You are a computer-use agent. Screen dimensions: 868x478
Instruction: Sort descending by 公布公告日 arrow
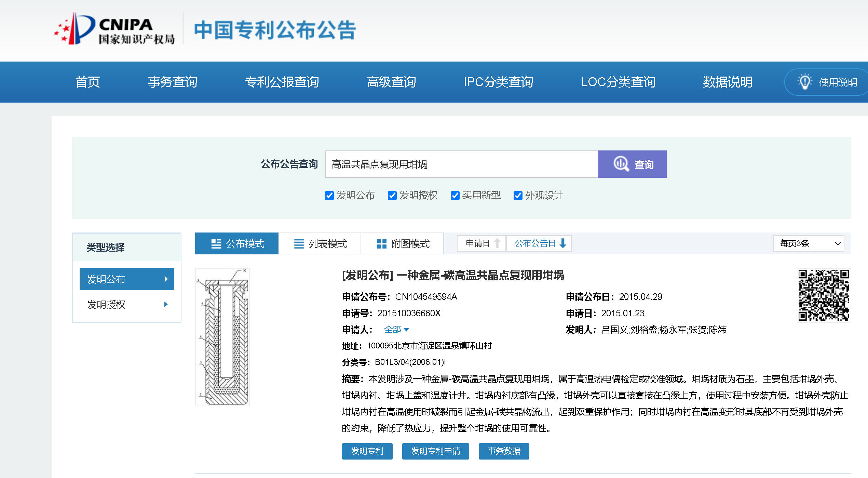(x=563, y=243)
